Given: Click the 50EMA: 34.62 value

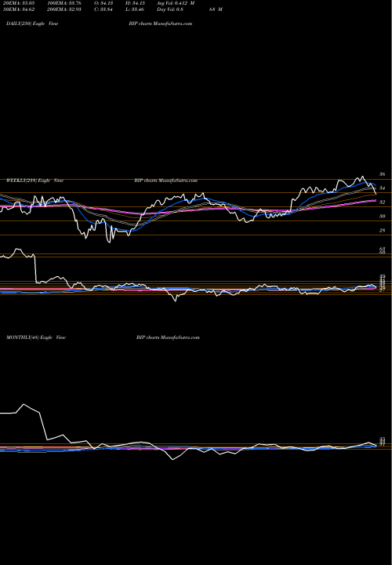Looking at the screenshot, I should click(x=17, y=9).
